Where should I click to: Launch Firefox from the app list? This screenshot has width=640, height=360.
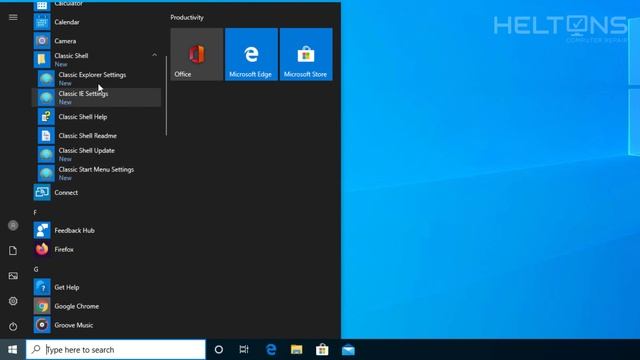pyautogui.click(x=97, y=249)
